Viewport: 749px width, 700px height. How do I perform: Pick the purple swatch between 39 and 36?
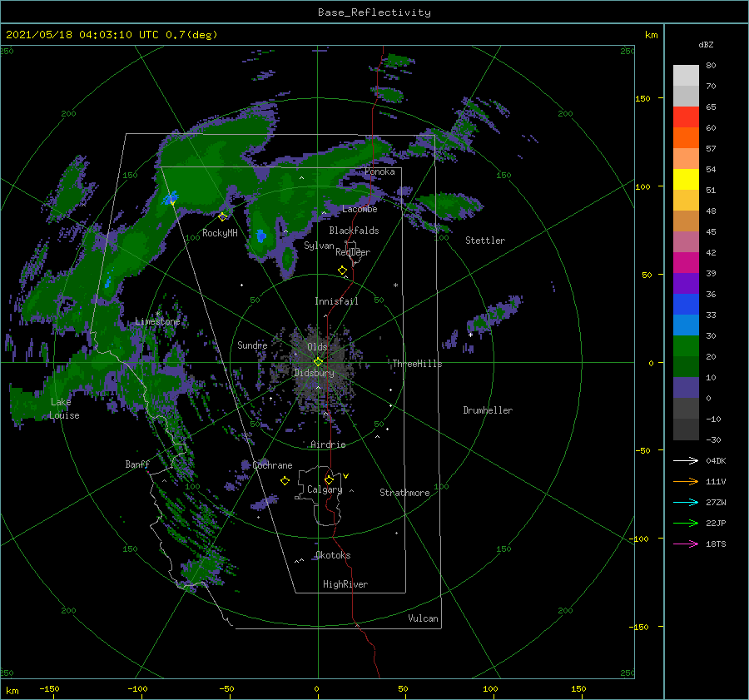pos(686,284)
